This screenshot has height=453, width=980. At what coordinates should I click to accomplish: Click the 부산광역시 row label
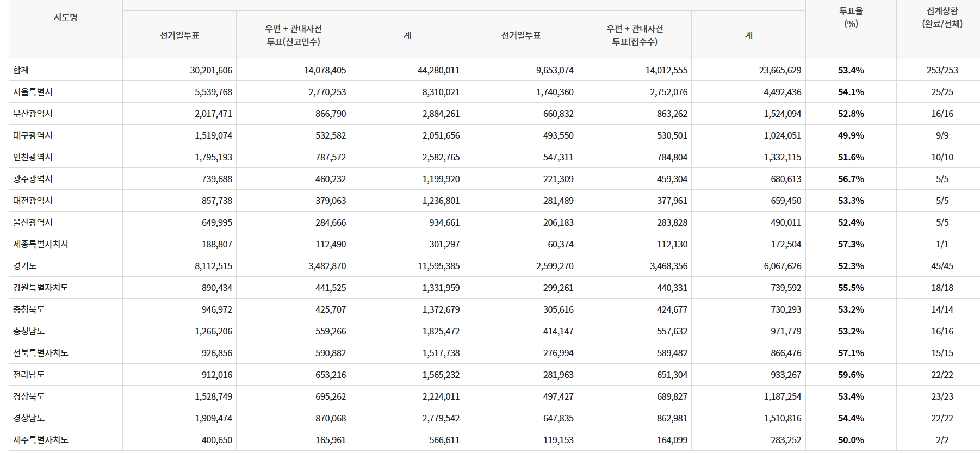pyautogui.click(x=33, y=114)
